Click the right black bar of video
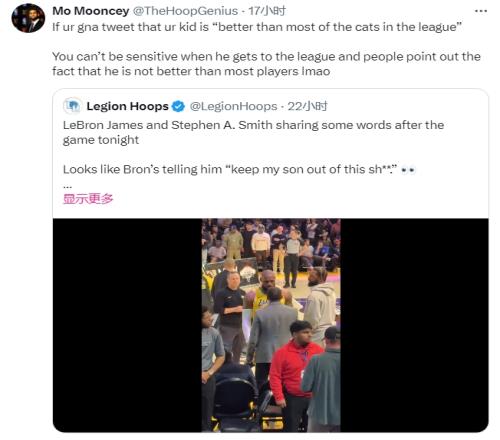Screen dimensions: 500x440 tap(414, 325)
